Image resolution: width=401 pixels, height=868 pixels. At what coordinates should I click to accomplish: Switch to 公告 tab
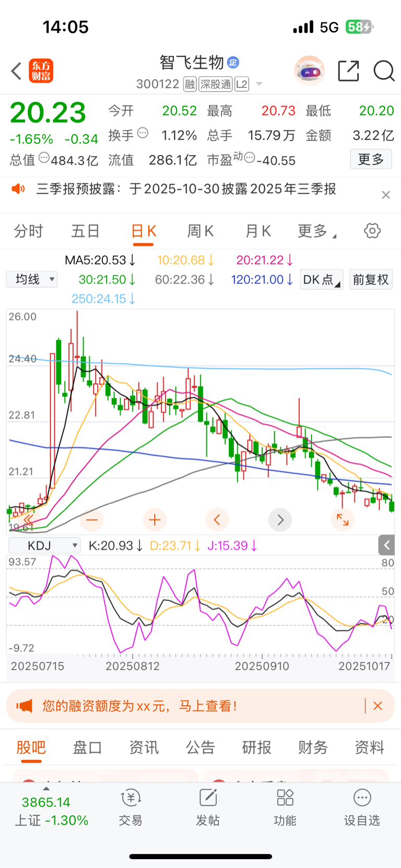[200, 747]
